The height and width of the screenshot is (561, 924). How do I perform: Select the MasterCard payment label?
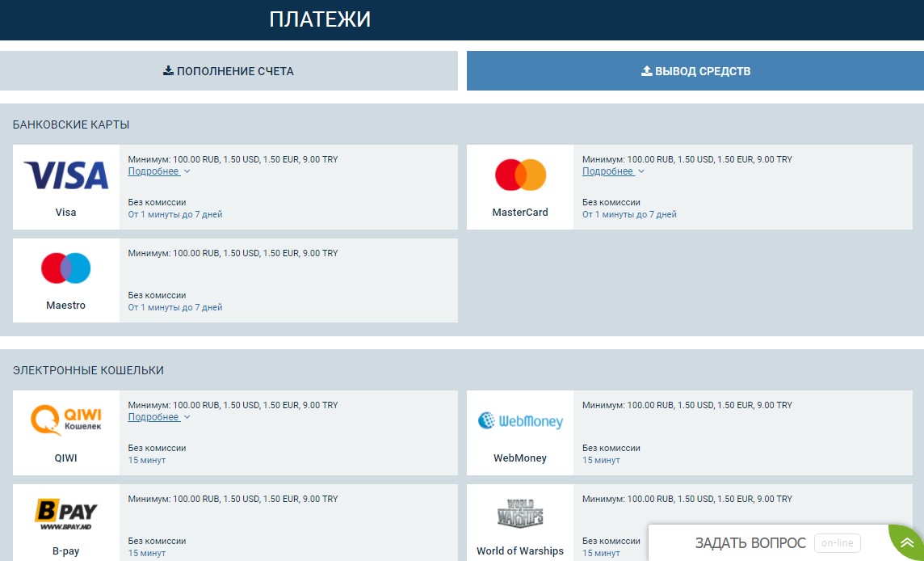(x=520, y=213)
